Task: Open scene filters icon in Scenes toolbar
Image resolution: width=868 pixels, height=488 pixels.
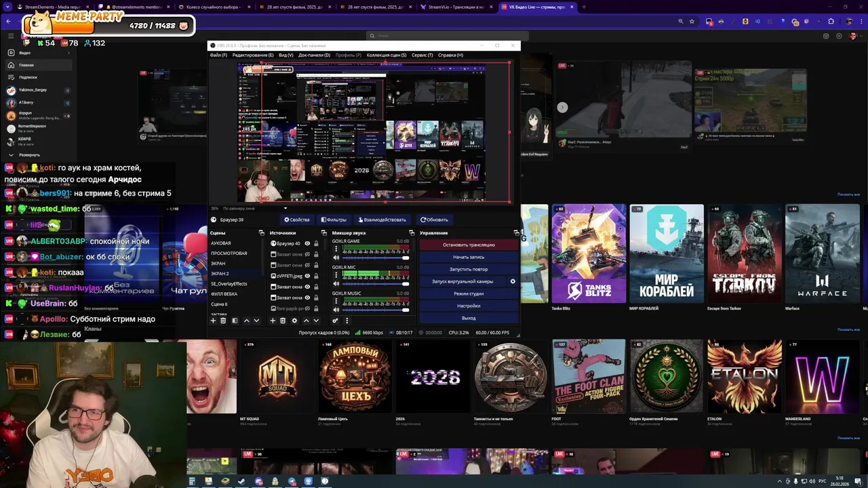Action: point(235,321)
